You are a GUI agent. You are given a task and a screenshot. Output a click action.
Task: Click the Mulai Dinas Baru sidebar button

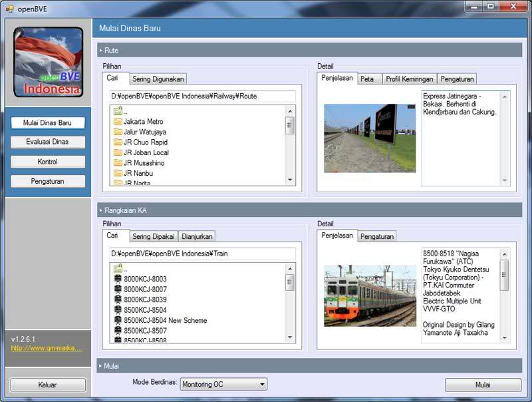(x=47, y=122)
